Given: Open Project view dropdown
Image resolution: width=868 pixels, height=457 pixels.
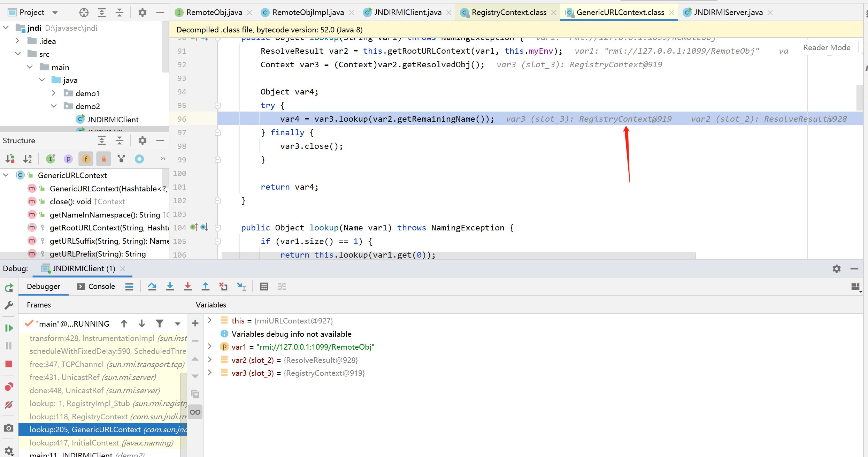Looking at the screenshot, I should (55, 13).
